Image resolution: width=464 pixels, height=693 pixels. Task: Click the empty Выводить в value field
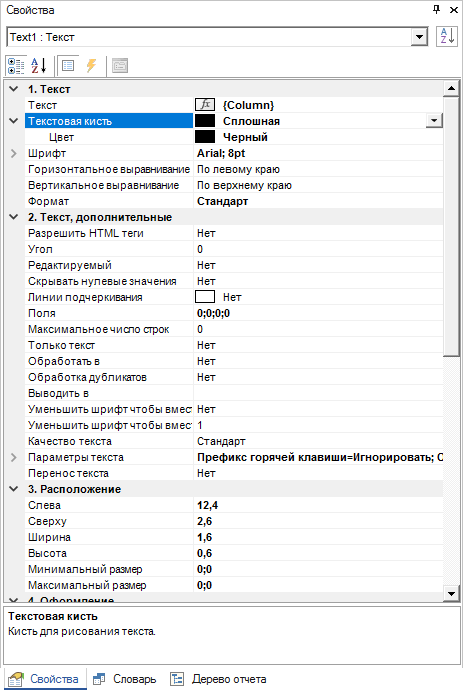pos(318,393)
